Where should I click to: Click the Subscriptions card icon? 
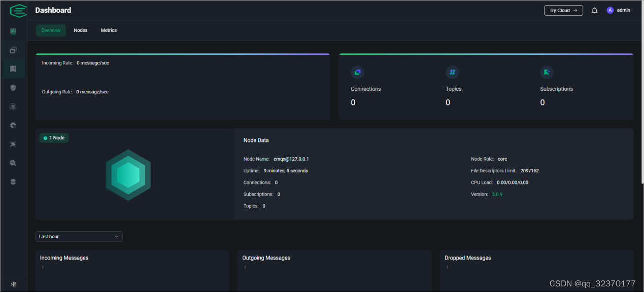(x=547, y=72)
